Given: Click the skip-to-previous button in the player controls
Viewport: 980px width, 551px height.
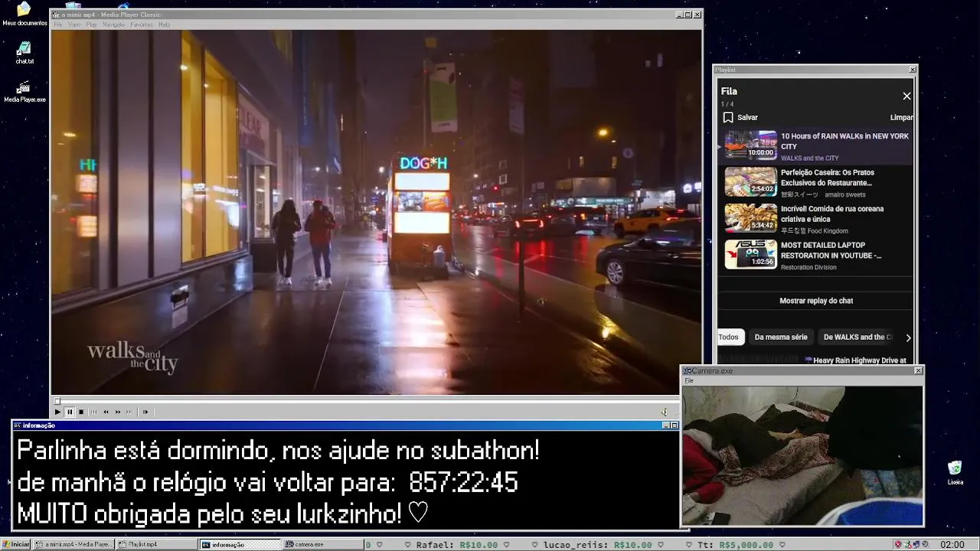Looking at the screenshot, I should (x=94, y=412).
